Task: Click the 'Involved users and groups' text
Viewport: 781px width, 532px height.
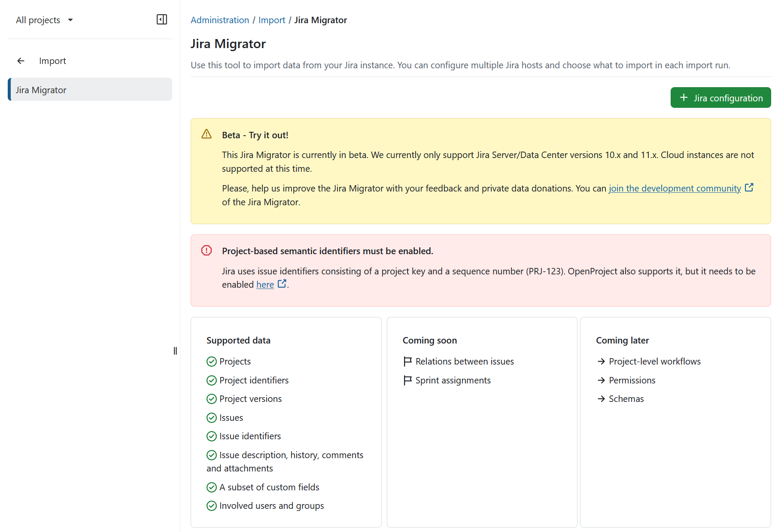Action: (272, 506)
